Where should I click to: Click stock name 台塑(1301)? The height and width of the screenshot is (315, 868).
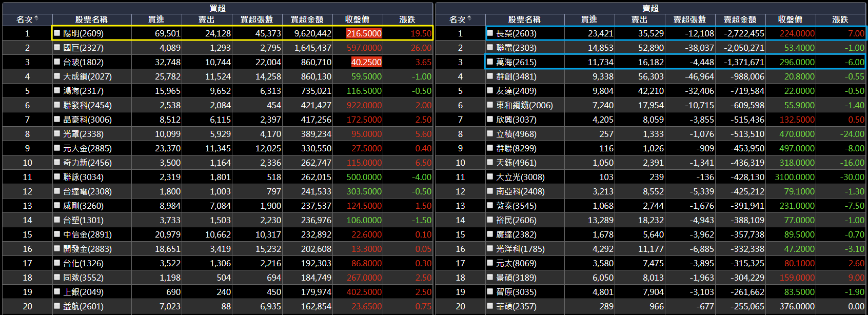click(83, 220)
